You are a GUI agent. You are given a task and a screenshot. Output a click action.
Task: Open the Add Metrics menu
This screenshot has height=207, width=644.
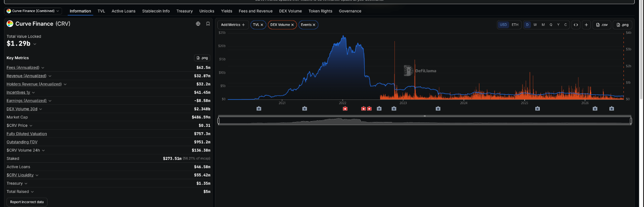coord(233,25)
